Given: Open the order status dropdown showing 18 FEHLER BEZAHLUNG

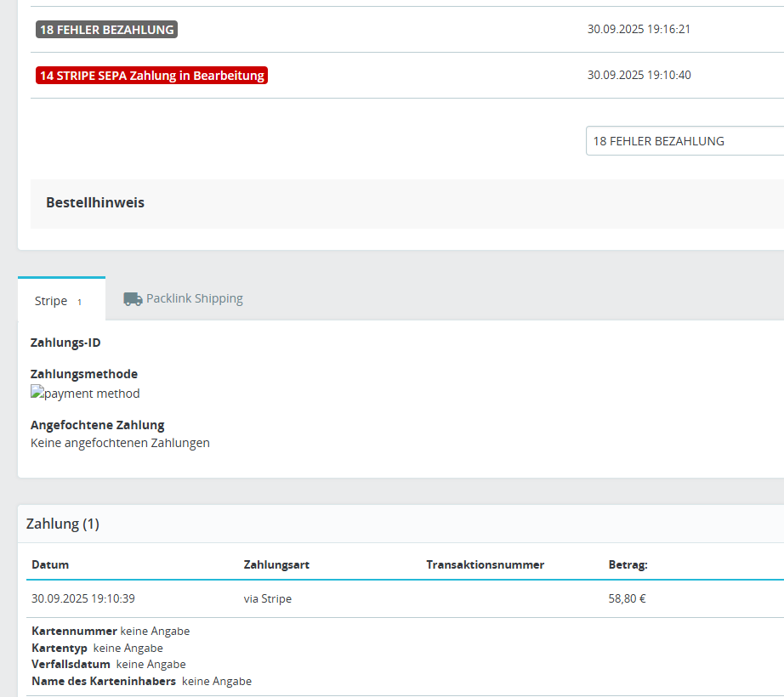Looking at the screenshot, I should click(685, 141).
